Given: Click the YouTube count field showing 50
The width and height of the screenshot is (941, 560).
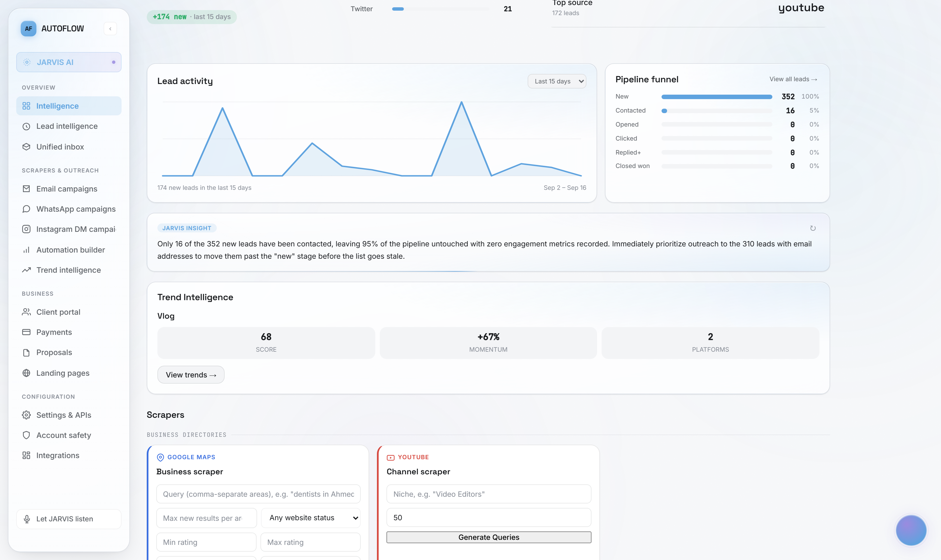Looking at the screenshot, I should (489, 518).
